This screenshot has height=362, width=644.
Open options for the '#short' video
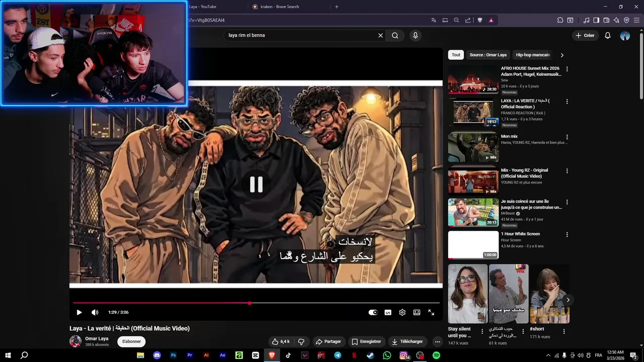coord(563,331)
